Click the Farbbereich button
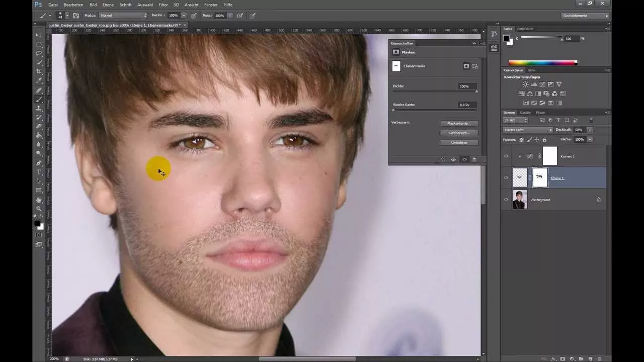 pos(458,133)
